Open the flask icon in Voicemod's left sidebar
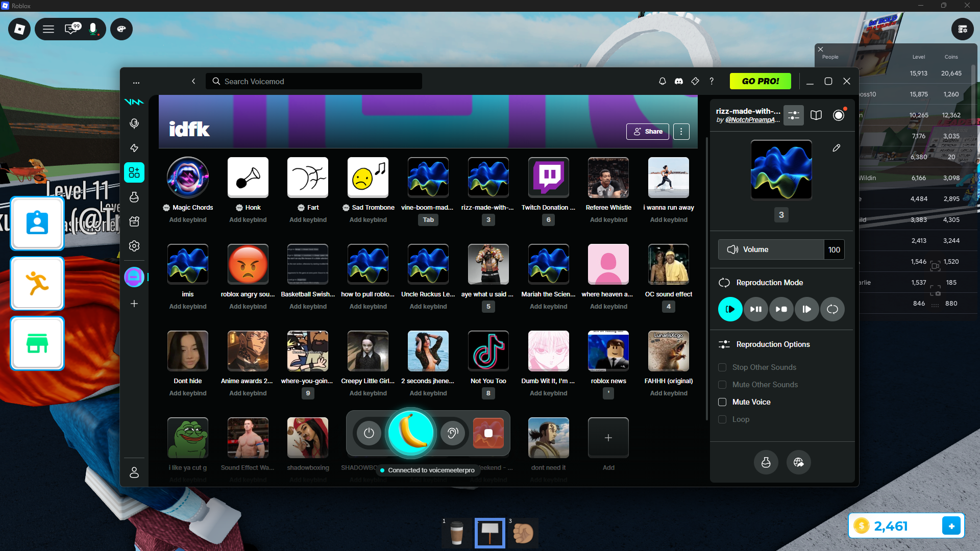980x551 pixels. pyautogui.click(x=134, y=197)
